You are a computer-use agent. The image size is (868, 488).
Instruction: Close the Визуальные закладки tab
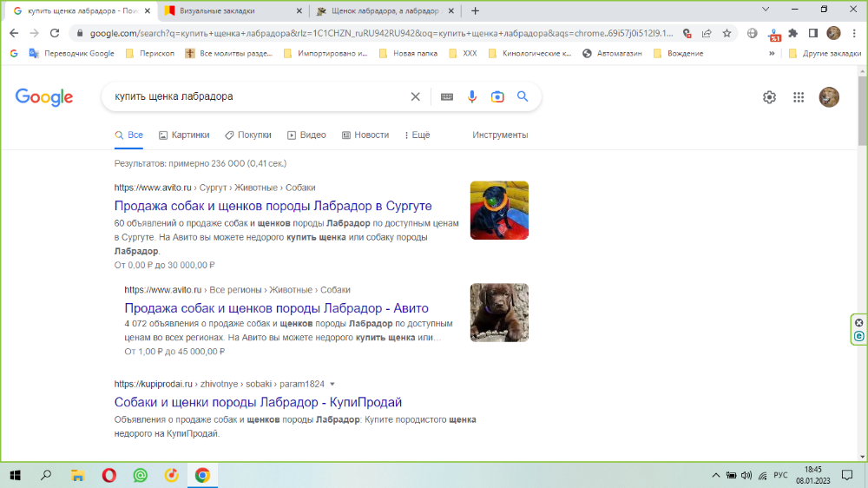pos(299,10)
